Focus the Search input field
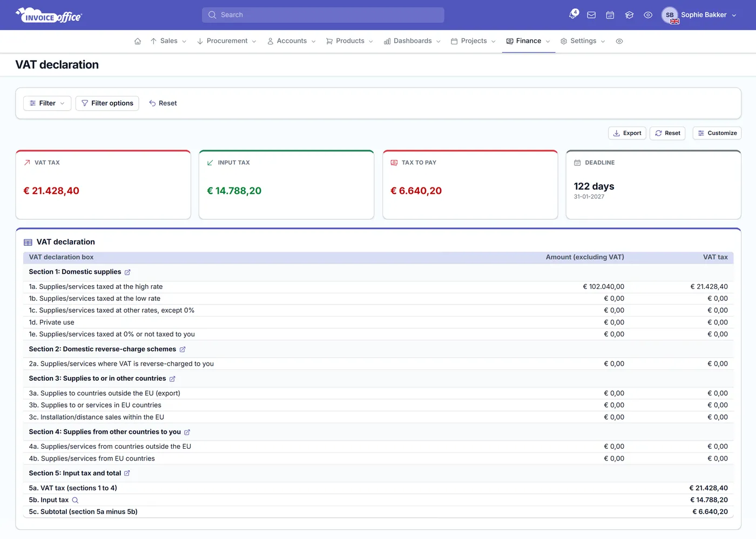This screenshot has height=539, width=756. (x=323, y=15)
